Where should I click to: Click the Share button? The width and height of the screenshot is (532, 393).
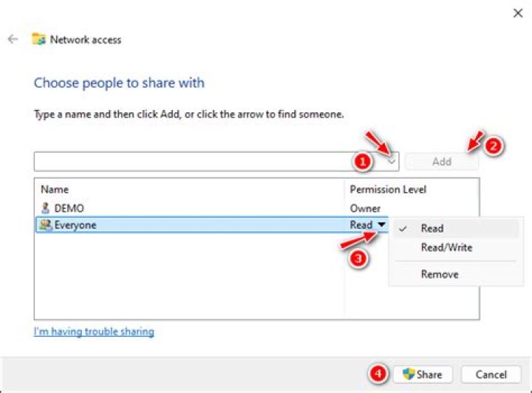pos(422,375)
